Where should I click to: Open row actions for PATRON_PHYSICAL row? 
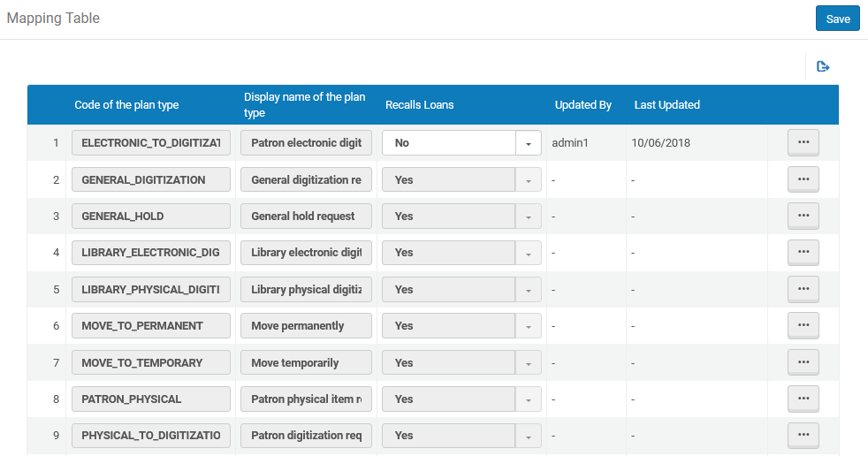[803, 399]
